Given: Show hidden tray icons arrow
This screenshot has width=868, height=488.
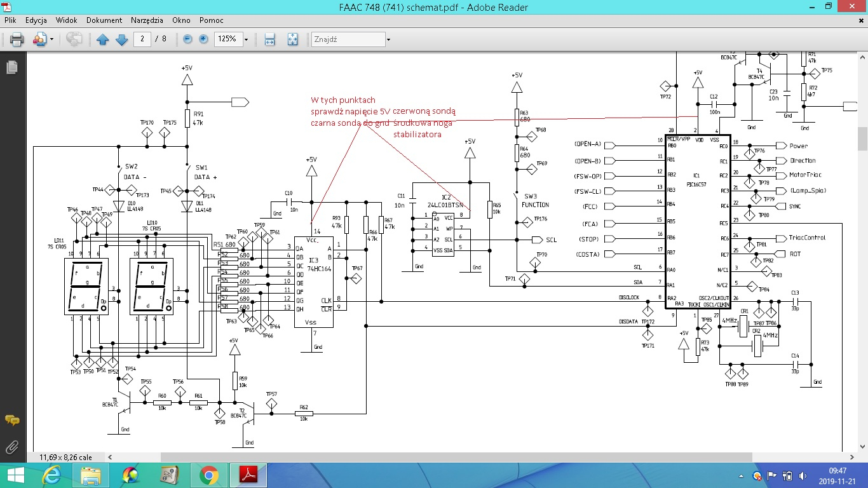Looking at the screenshot, I should coord(741,476).
